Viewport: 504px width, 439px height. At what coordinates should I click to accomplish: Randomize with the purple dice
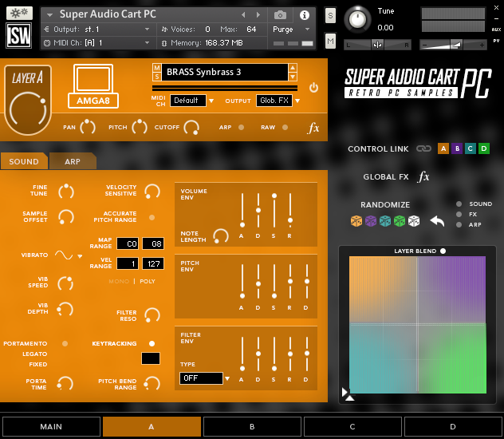click(x=371, y=221)
